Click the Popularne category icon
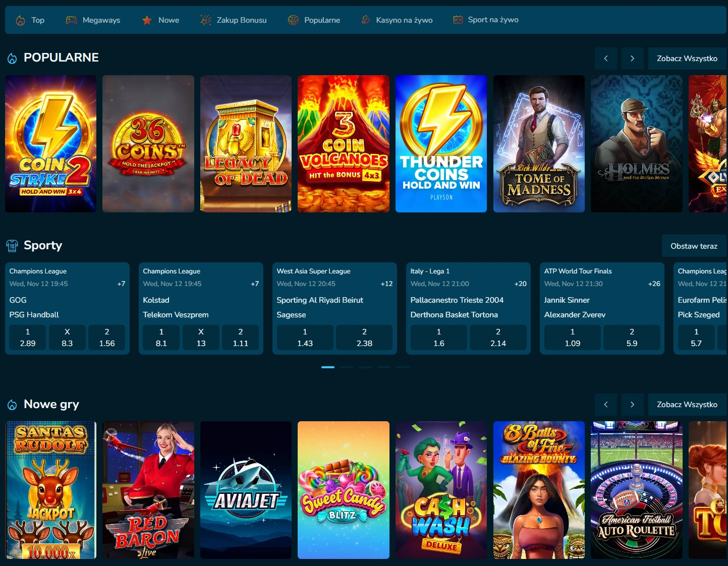This screenshot has height=566, width=728. (293, 20)
